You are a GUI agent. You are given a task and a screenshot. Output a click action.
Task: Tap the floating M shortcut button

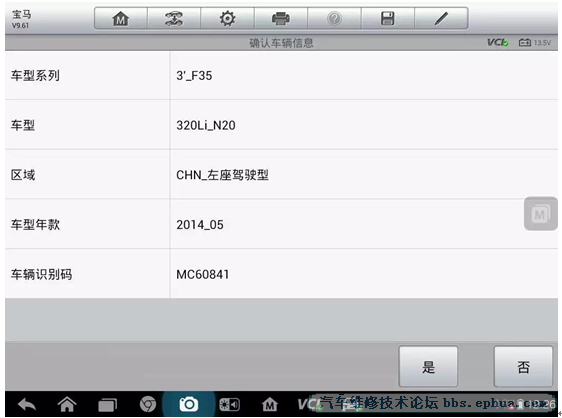pos(540,214)
